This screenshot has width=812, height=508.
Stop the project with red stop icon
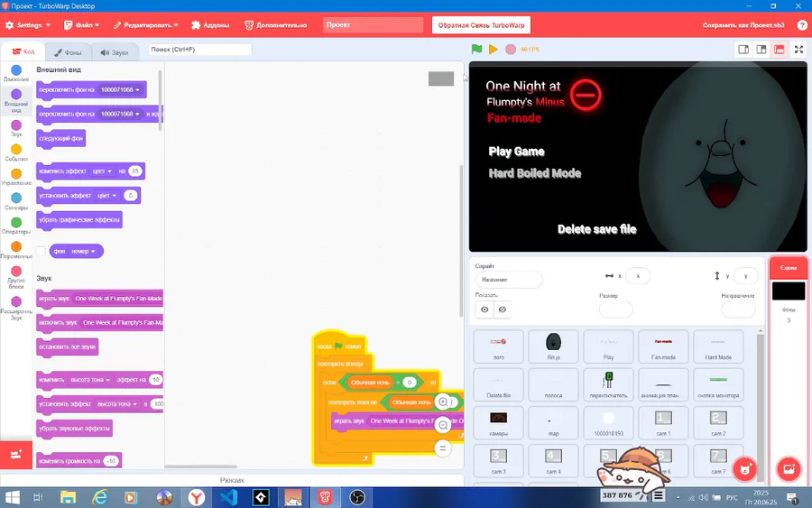[511, 50]
